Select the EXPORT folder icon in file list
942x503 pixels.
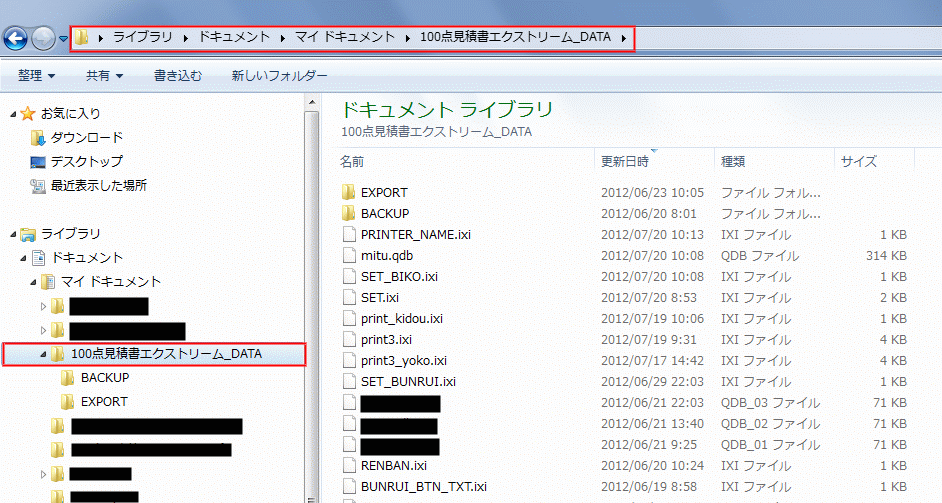point(349,192)
